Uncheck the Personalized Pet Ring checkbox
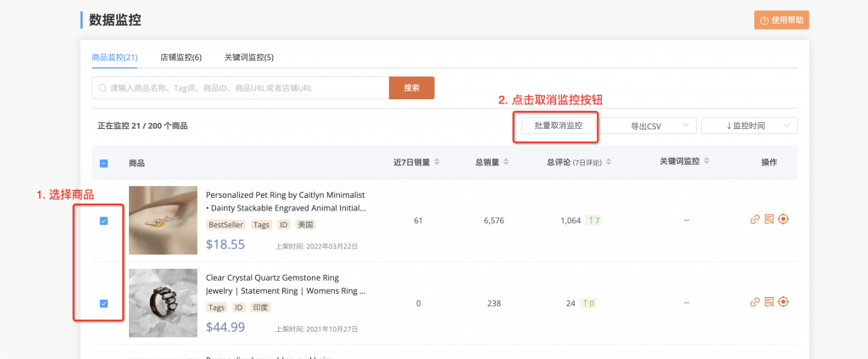 point(103,221)
